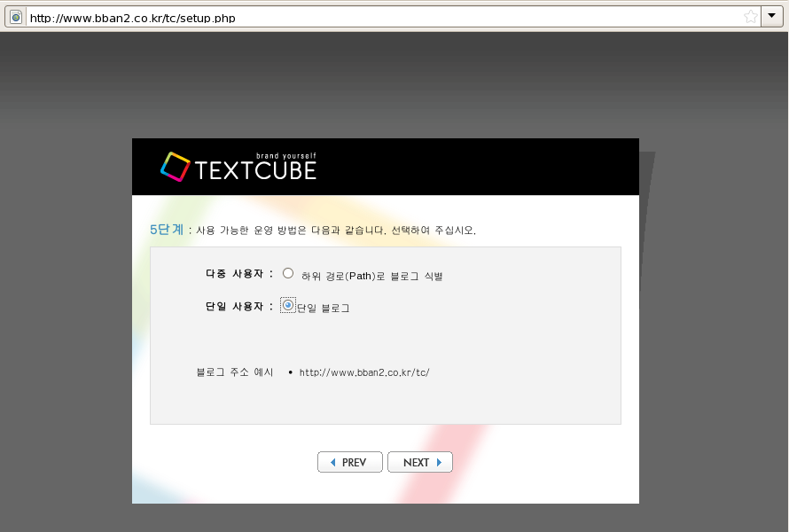789x532 pixels.
Task: Click the site identity icon in address bar
Action: tap(16, 18)
